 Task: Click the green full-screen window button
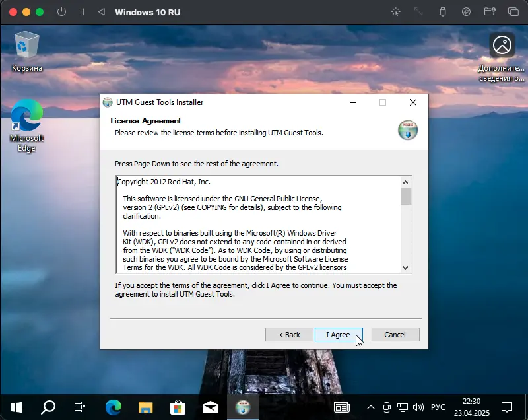[x=40, y=12]
